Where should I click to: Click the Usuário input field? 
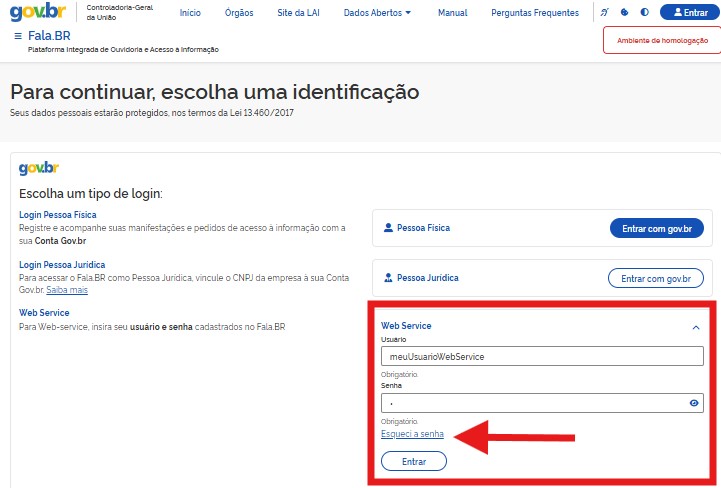coord(542,356)
